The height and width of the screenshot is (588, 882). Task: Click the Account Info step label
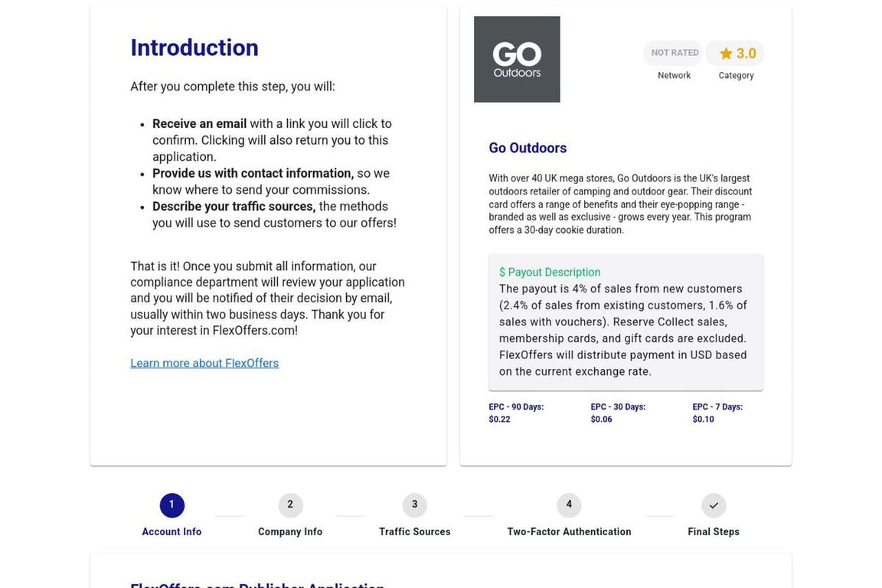tap(171, 532)
